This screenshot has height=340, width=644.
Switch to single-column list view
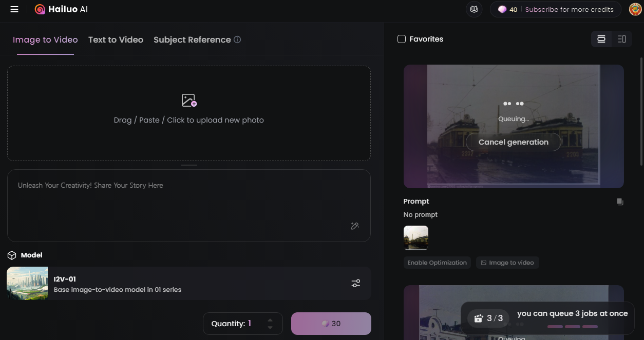601,39
